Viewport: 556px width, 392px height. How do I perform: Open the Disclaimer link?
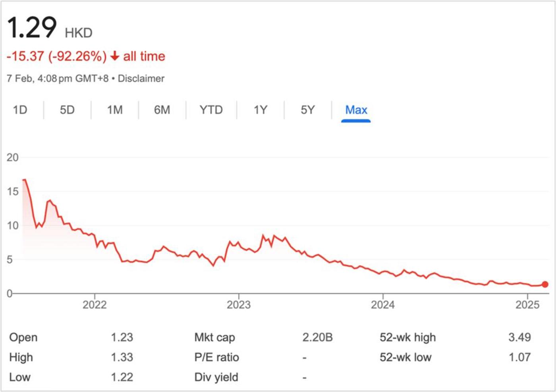click(141, 79)
